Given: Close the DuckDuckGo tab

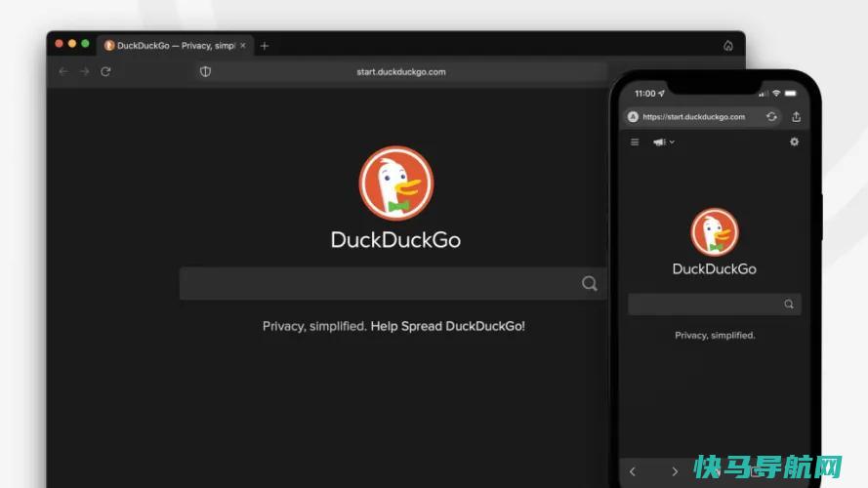Looking at the screenshot, I should pyautogui.click(x=243, y=45).
